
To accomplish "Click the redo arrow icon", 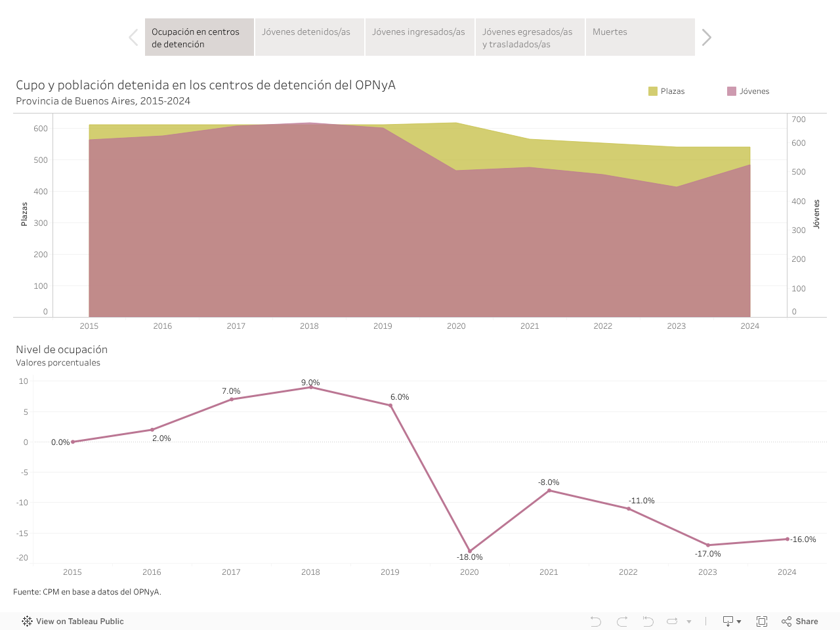I will pyautogui.click(x=622, y=621).
